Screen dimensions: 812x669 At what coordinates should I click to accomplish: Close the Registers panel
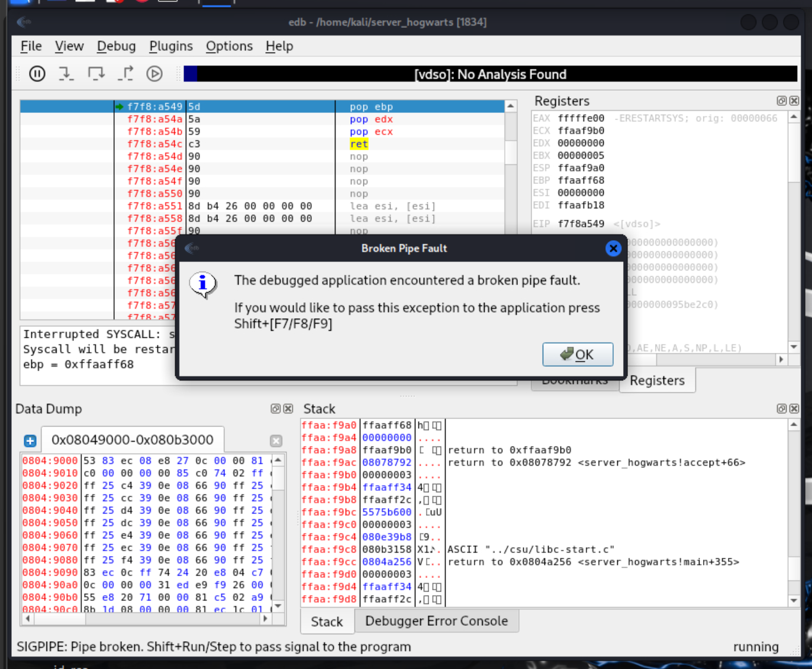pyautogui.click(x=794, y=101)
